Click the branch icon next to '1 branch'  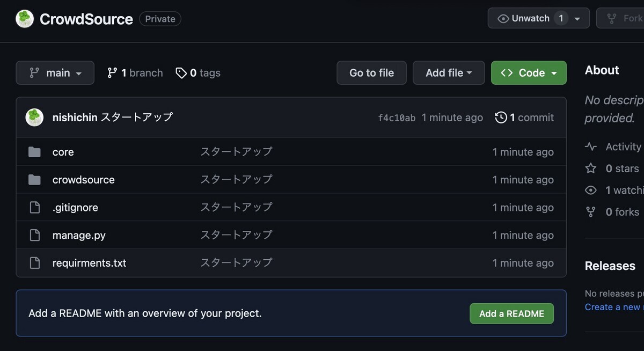point(112,72)
